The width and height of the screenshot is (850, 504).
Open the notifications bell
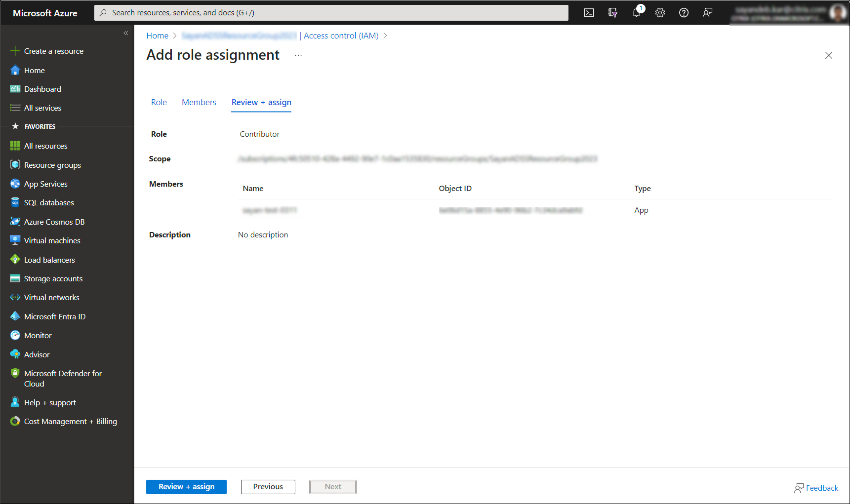click(636, 13)
